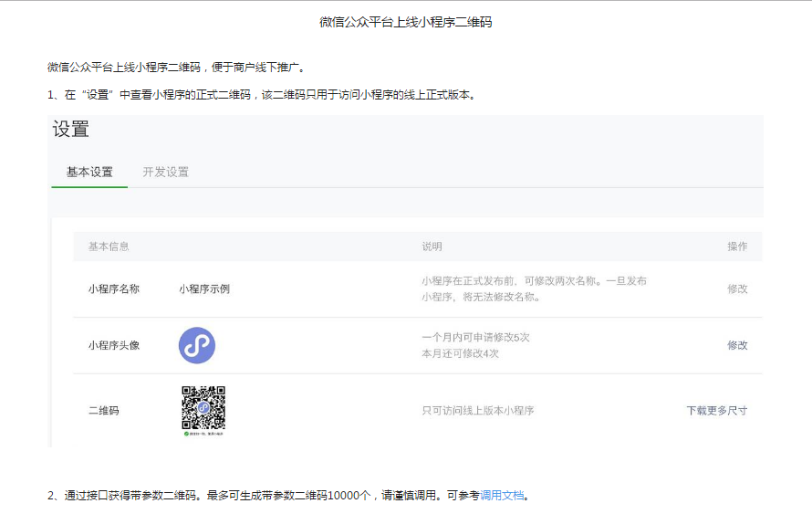The image size is (812, 514).
Task: Click the purple mini program avatar icon
Action: pyautogui.click(x=197, y=346)
